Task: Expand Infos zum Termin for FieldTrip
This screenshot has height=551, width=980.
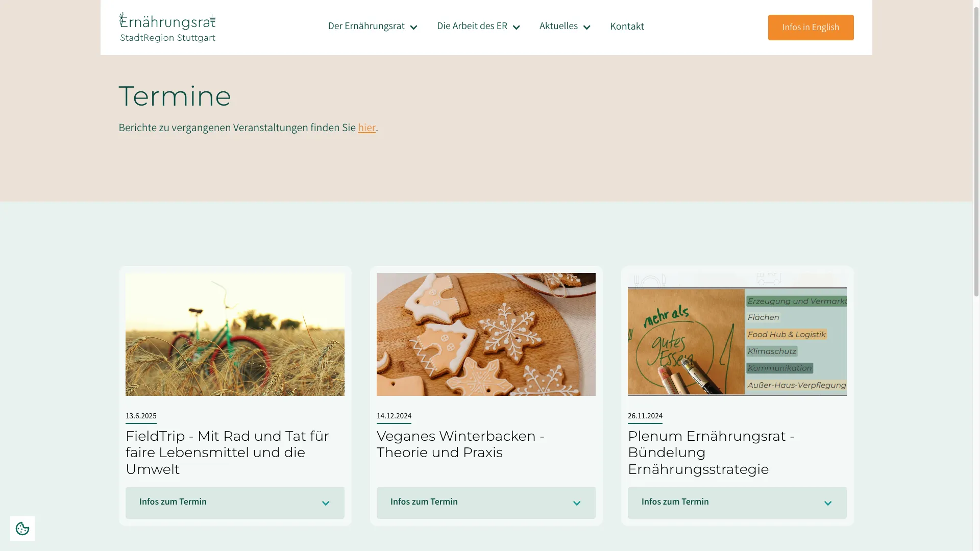Action: tap(235, 503)
